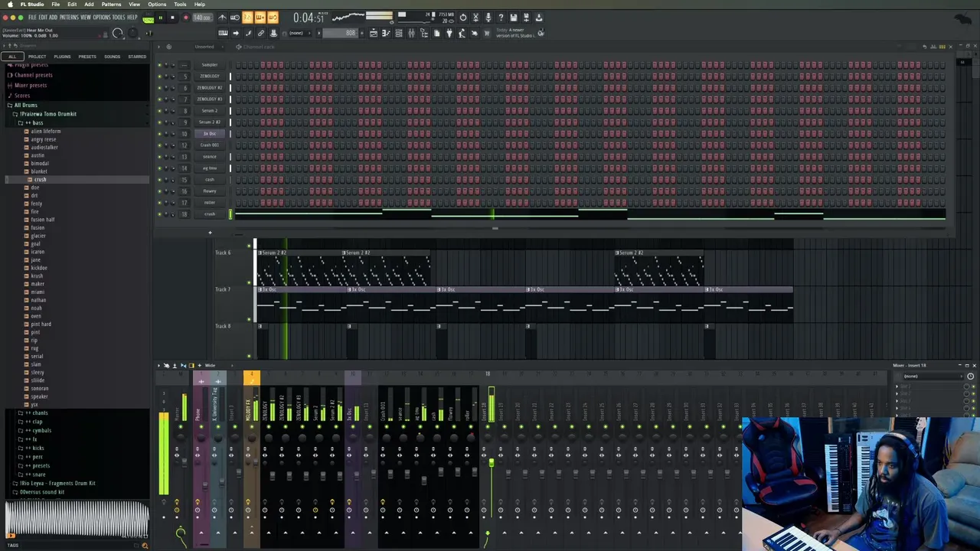Select the fusion half sample

click(42, 220)
